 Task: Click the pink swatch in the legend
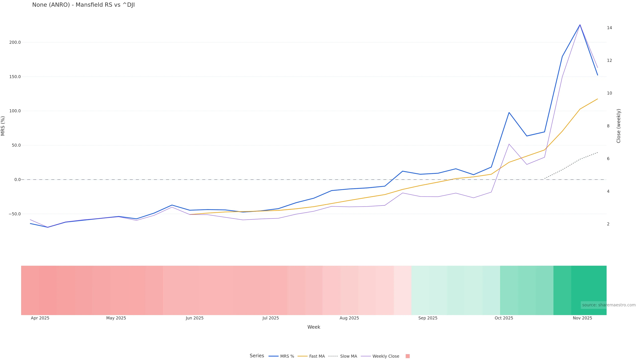pos(408,356)
